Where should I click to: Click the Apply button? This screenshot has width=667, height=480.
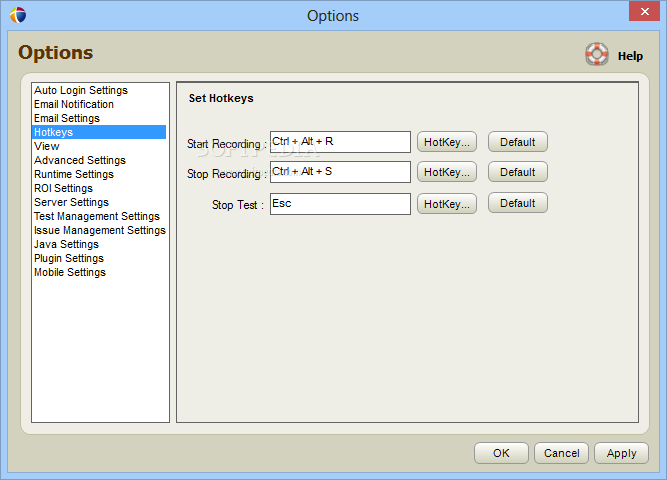(621, 453)
